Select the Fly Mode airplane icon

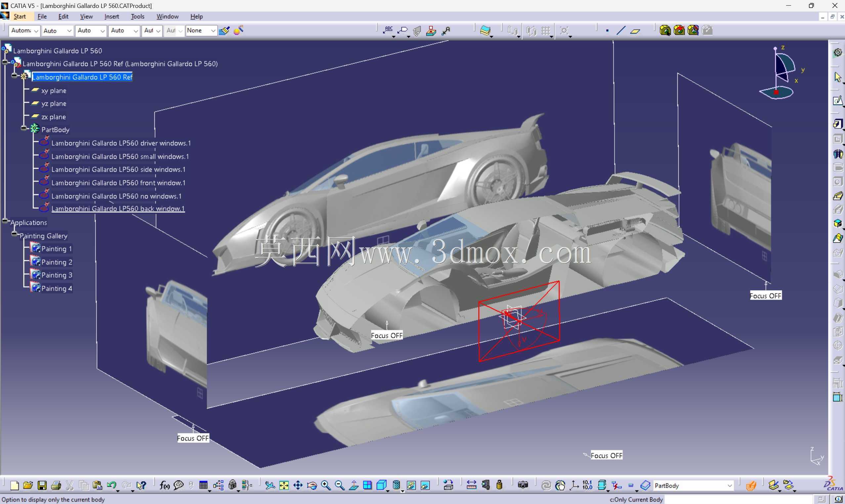tap(270, 485)
